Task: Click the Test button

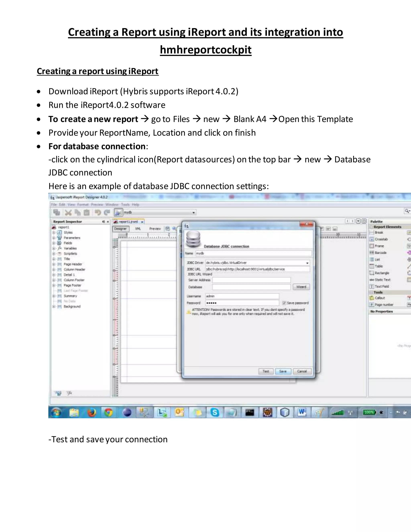Action: point(266,371)
